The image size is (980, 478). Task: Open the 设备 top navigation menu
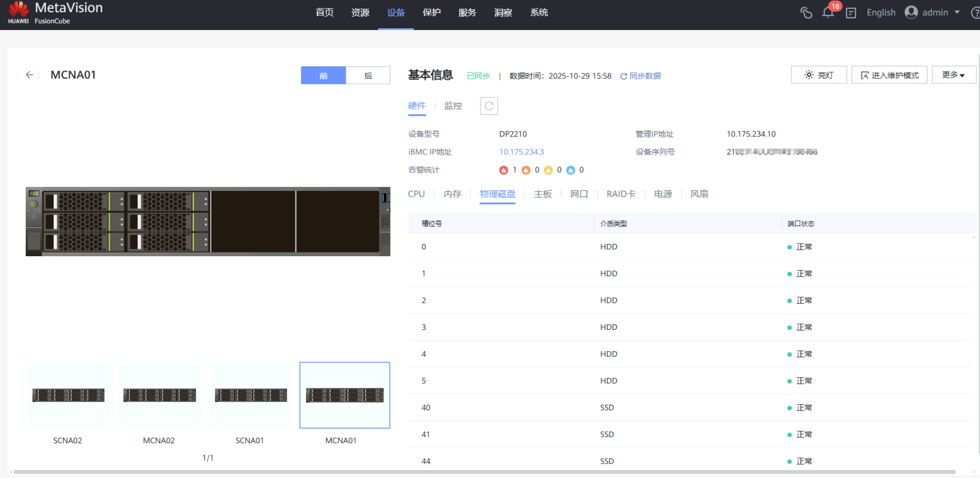click(x=396, y=13)
